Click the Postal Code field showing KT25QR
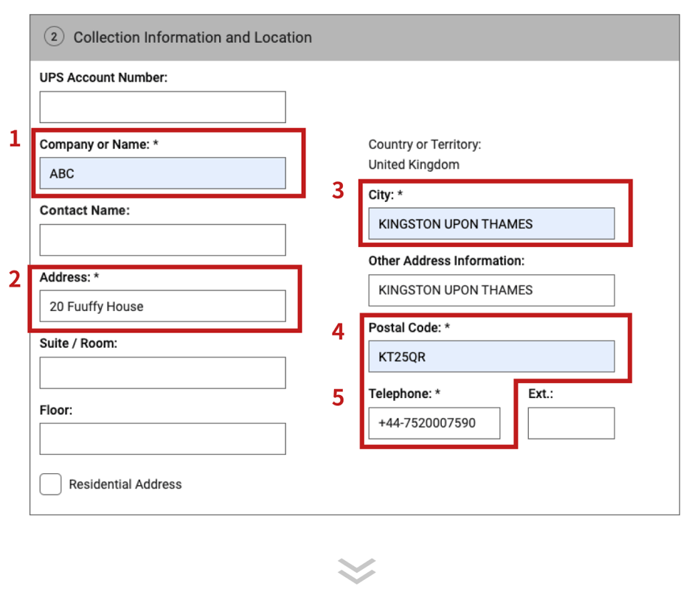This screenshot has height=597, width=700. [x=491, y=357]
